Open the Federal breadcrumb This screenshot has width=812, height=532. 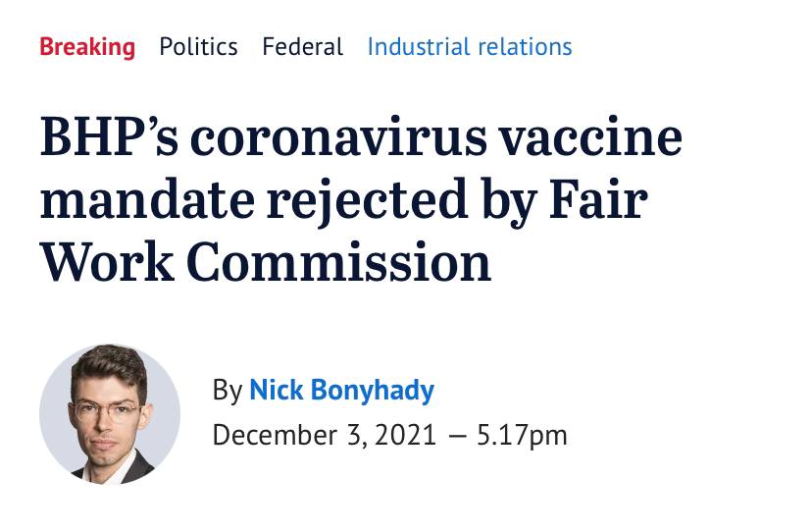pyautogui.click(x=302, y=47)
